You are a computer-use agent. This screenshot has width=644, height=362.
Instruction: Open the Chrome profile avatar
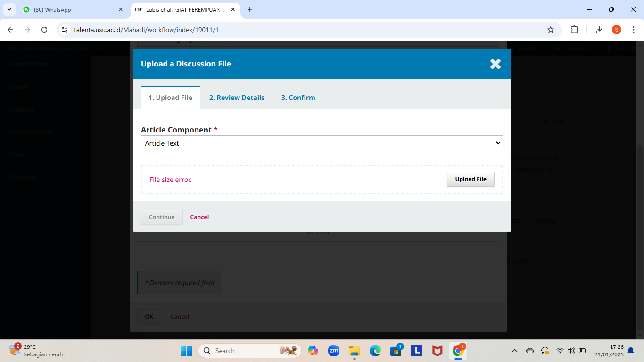click(617, 30)
